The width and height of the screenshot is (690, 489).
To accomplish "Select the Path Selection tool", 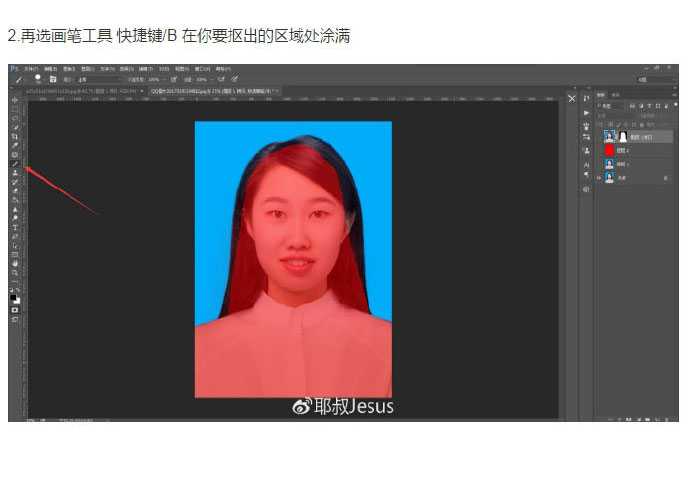I will coord(15,246).
